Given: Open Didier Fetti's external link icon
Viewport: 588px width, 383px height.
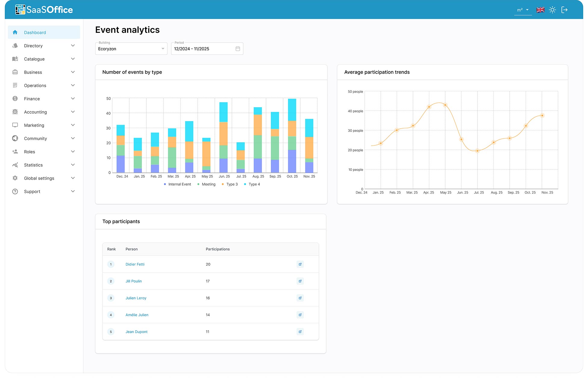Looking at the screenshot, I should coord(300,264).
